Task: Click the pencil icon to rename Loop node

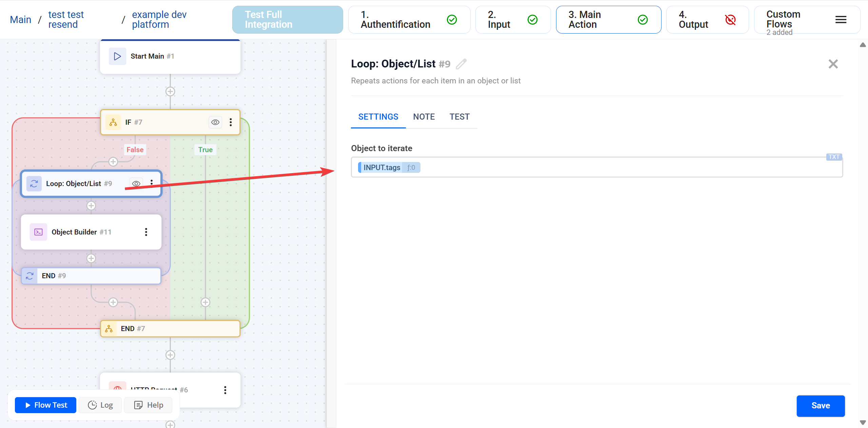Action: (461, 64)
